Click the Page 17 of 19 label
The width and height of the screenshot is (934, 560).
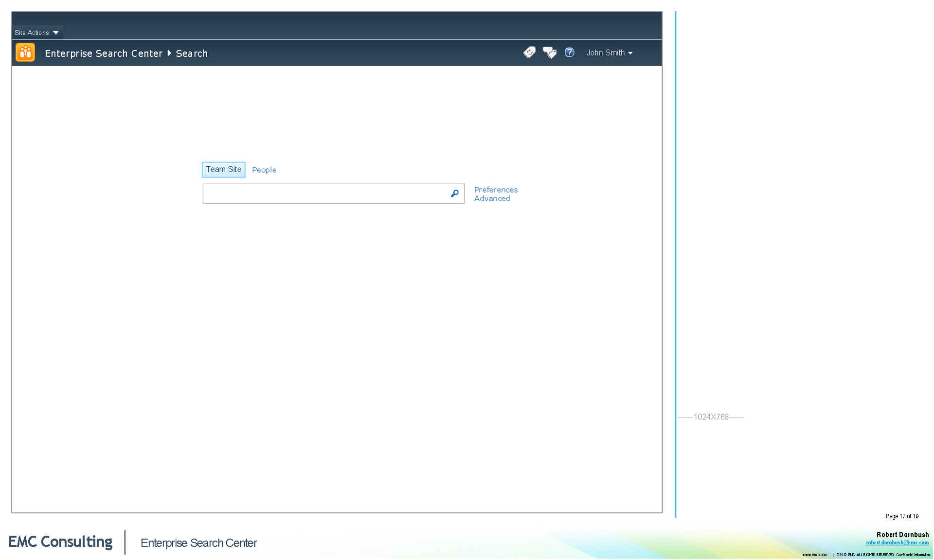902,516
